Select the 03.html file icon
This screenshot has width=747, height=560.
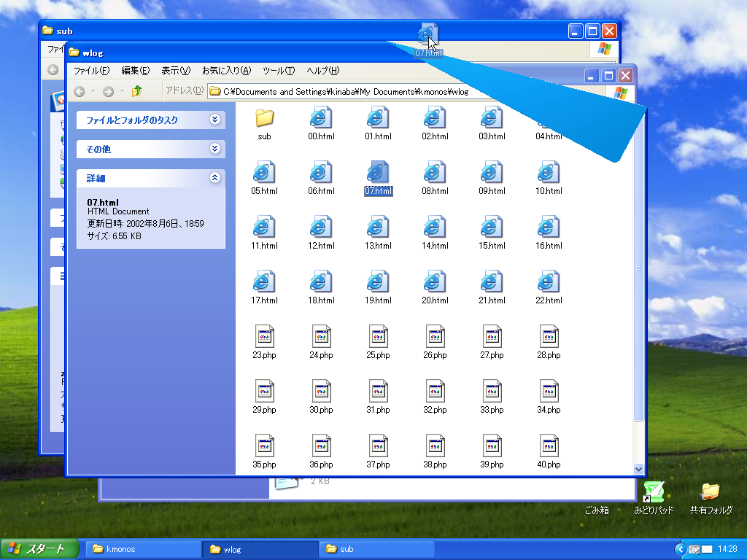[492, 117]
